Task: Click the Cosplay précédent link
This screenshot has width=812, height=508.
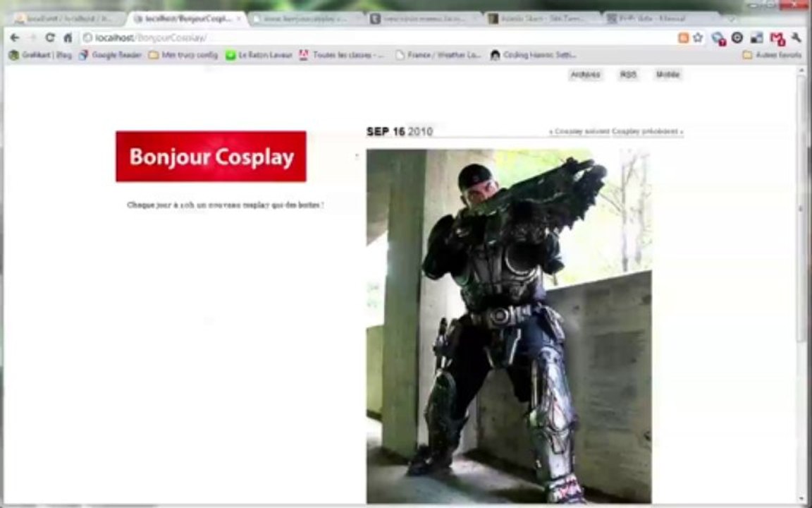Action: pos(647,132)
